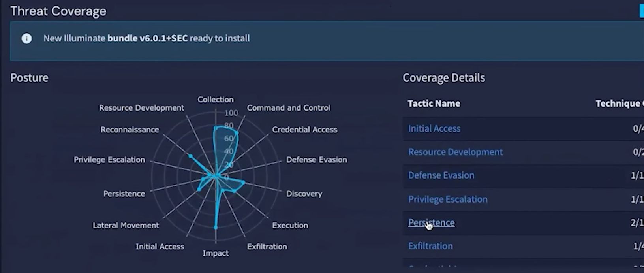The width and height of the screenshot is (644, 273).
Task: Click the Threat Coverage page title
Action: point(58,11)
